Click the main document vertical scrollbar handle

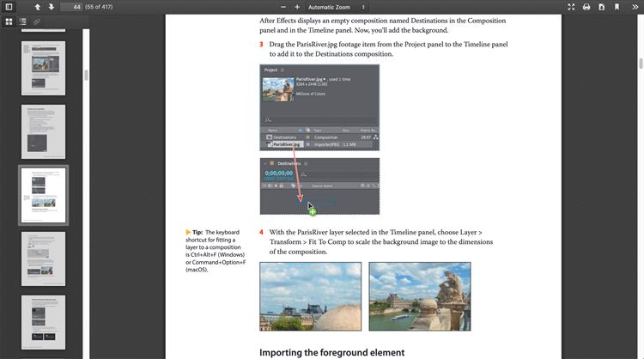click(x=641, y=64)
